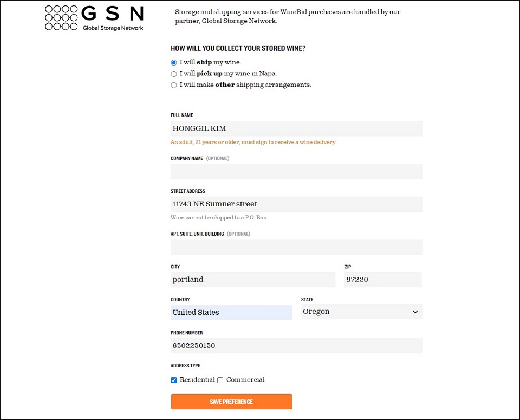Click the GSN Global Storage Network logo

[94, 18]
